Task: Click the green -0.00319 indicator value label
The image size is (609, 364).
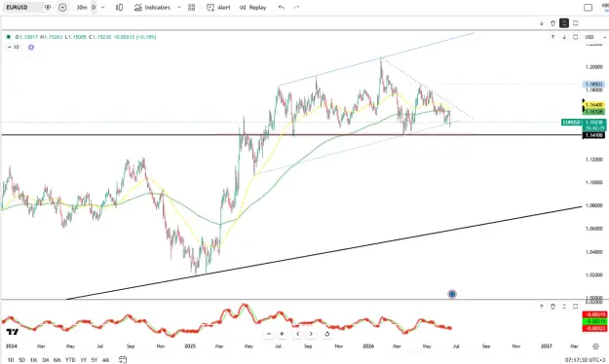Action: [594, 321]
